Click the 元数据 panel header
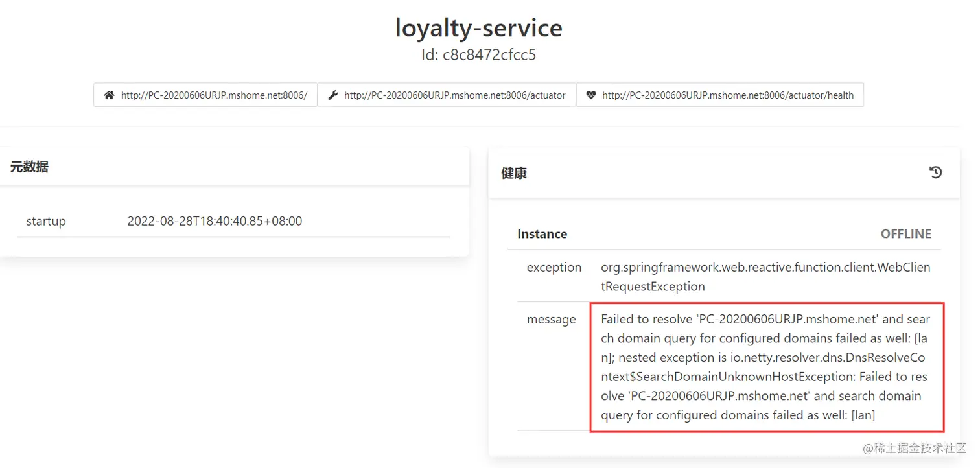This screenshot has width=980, height=468. pyautogui.click(x=29, y=167)
